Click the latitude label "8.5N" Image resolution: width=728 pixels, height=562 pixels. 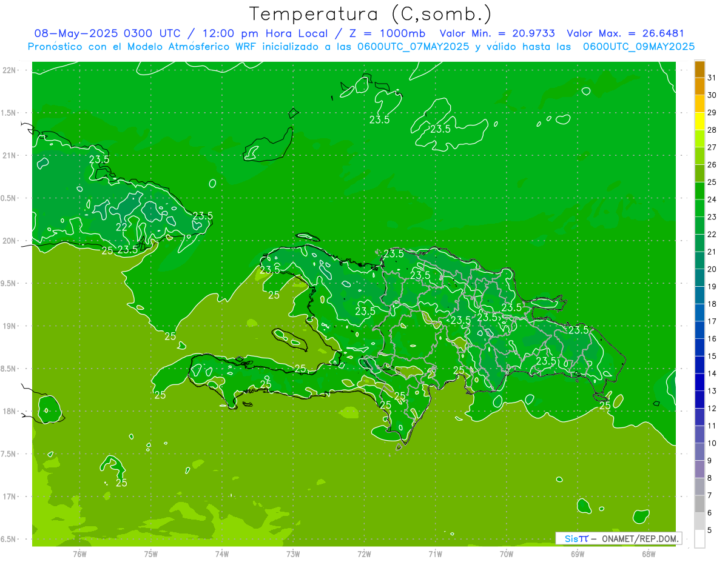click(x=8, y=369)
